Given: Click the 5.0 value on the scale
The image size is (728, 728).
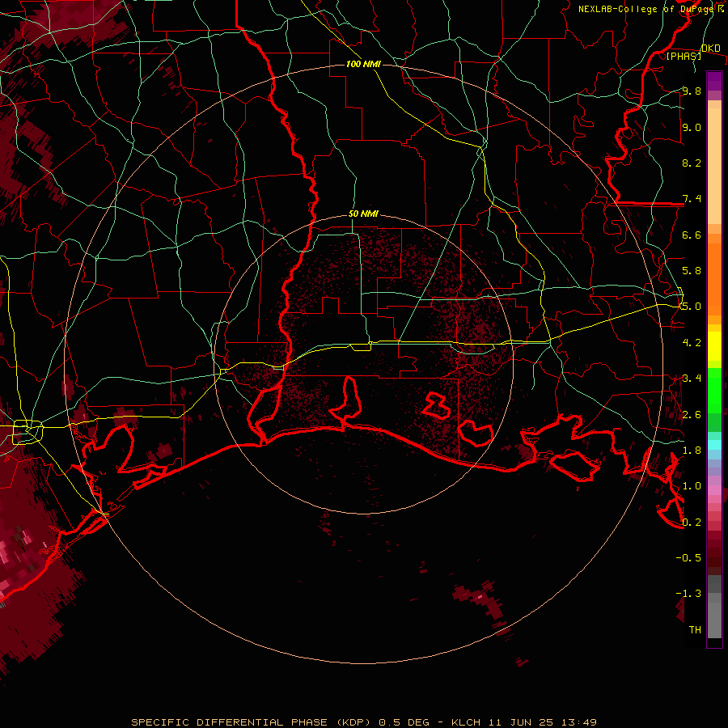Looking at the screenshot, I should 692,307.
